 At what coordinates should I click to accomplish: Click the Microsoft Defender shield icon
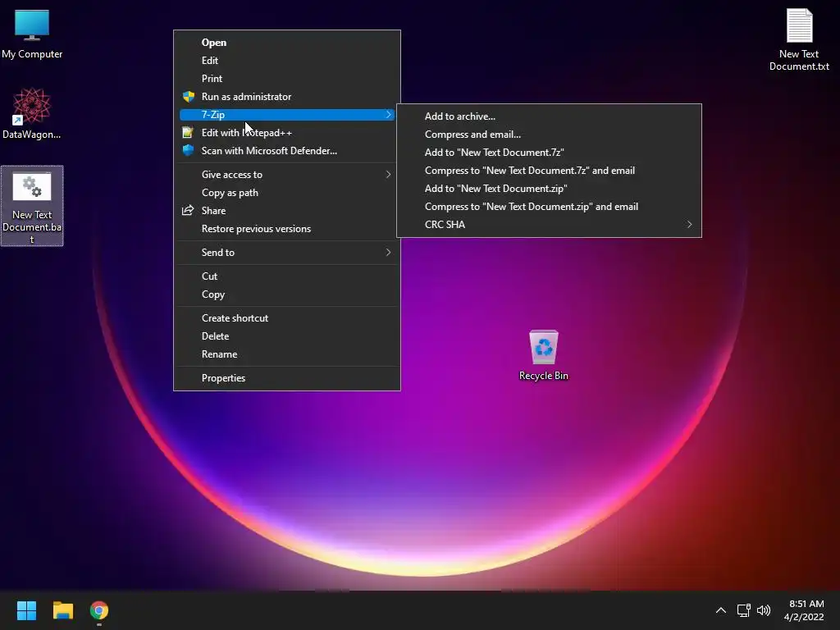point(188,151)
